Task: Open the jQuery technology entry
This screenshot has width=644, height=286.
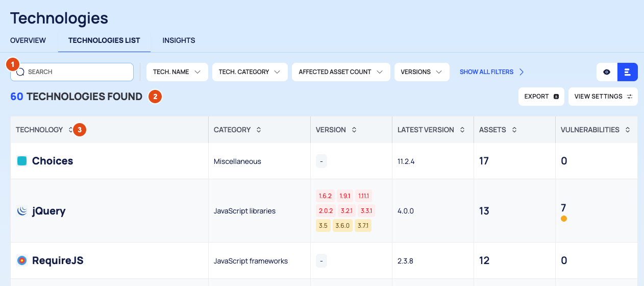Action: pos(48,211)
